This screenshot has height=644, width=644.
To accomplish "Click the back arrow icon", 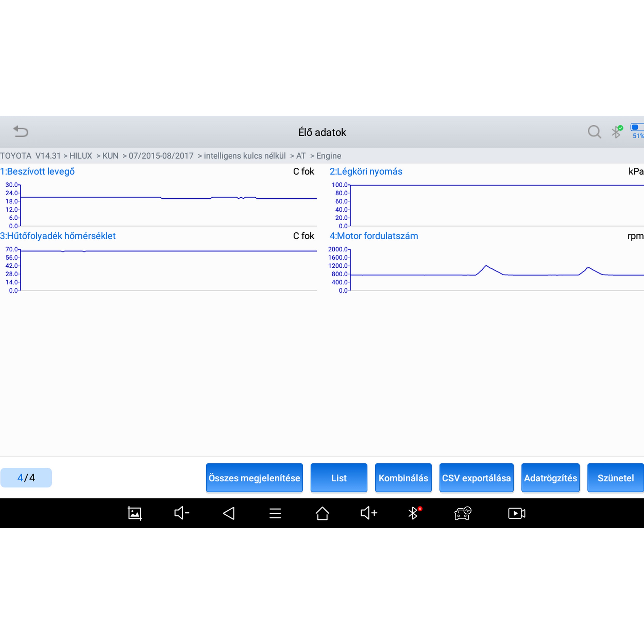I will tap(21, 132).
